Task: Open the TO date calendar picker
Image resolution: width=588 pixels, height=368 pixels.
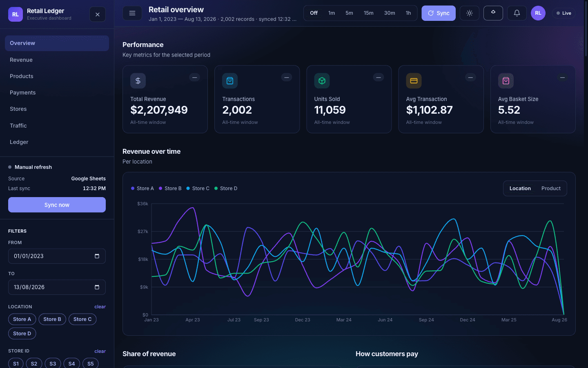Action: 97,287
